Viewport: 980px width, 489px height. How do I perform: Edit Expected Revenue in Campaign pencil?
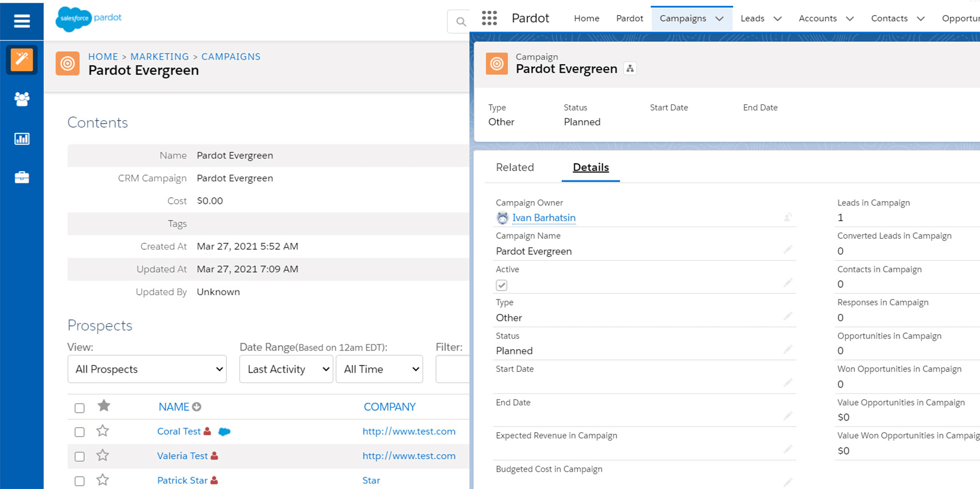[788, 449]
